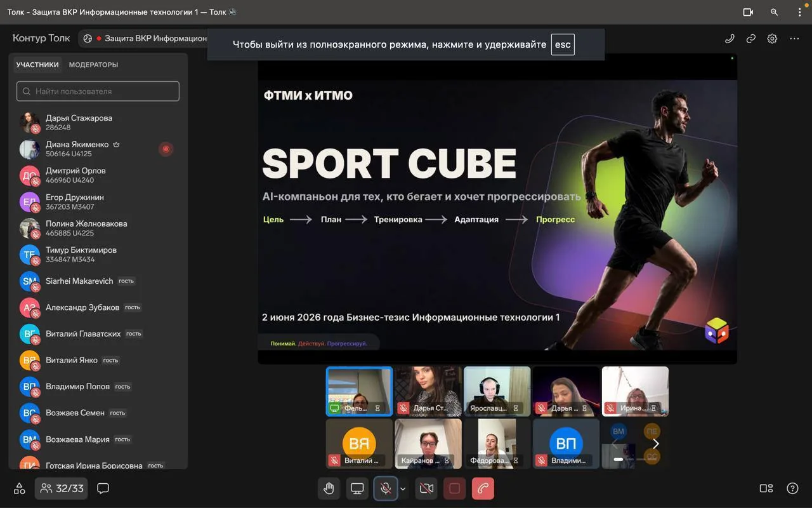Select participant Дарья Стажарова in the list
This screenshot has width=812, height=508.
(x=98, y=123)
